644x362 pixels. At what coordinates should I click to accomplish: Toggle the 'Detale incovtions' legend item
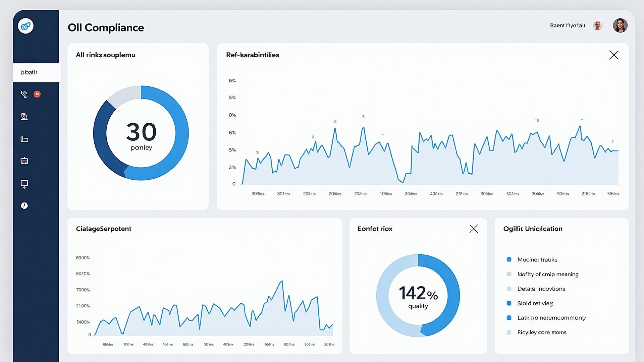tap(536, 289)
